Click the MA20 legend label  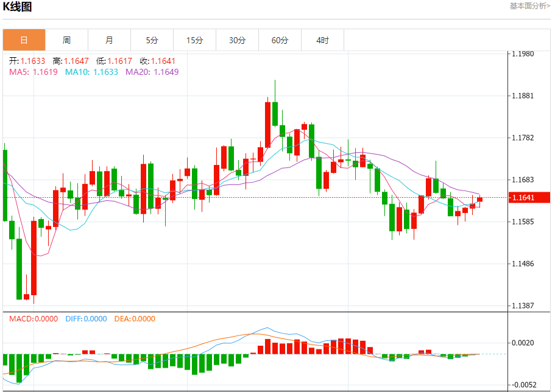coord(152,72)
